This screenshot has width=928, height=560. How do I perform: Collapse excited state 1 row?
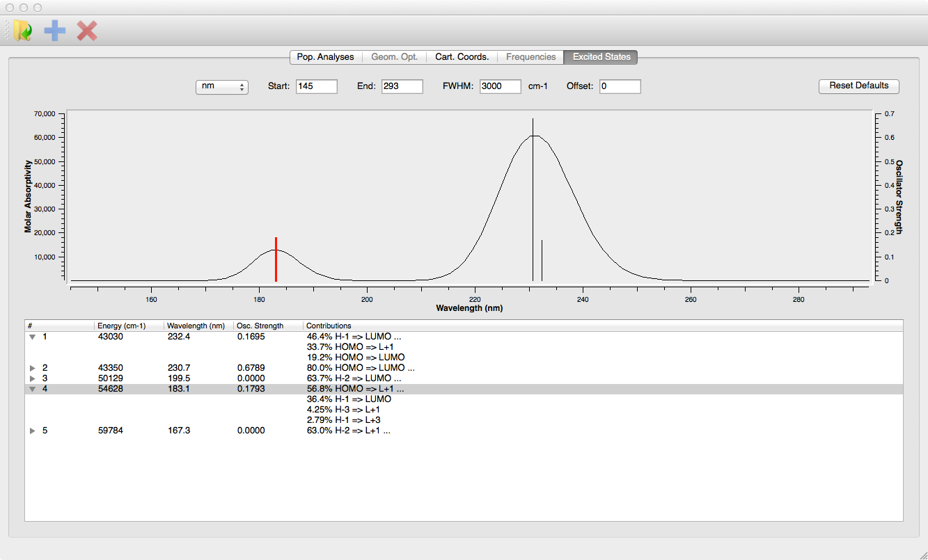[32, 337]
